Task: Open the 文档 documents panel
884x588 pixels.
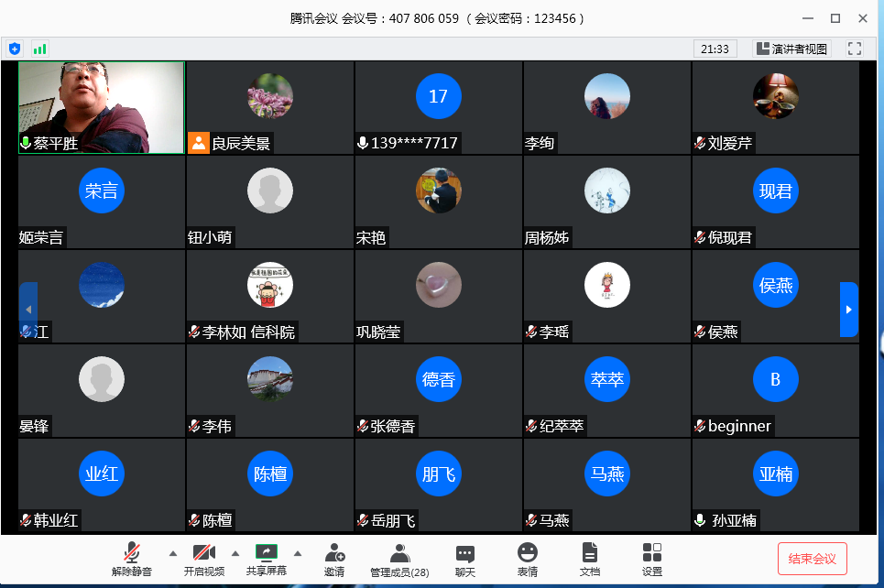Action: (589, 559)
